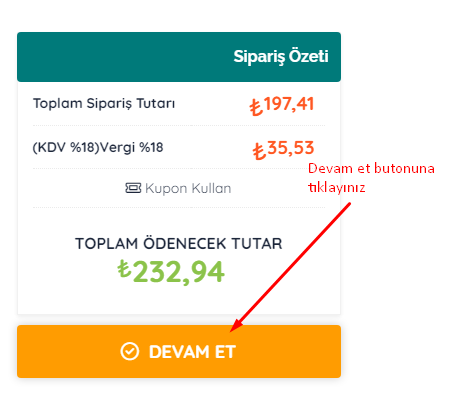Screen dimensions: 460x418
Task: Click the ₺197,41 order amount
Action: coord(282,105)
